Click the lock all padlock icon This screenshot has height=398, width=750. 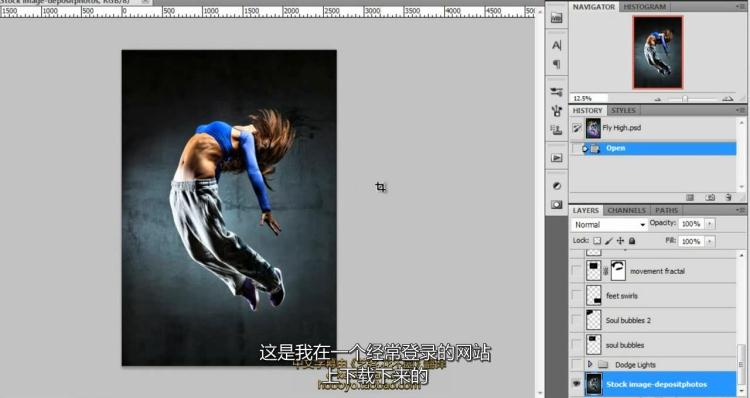pyautogui.click(x=632, y=241)
